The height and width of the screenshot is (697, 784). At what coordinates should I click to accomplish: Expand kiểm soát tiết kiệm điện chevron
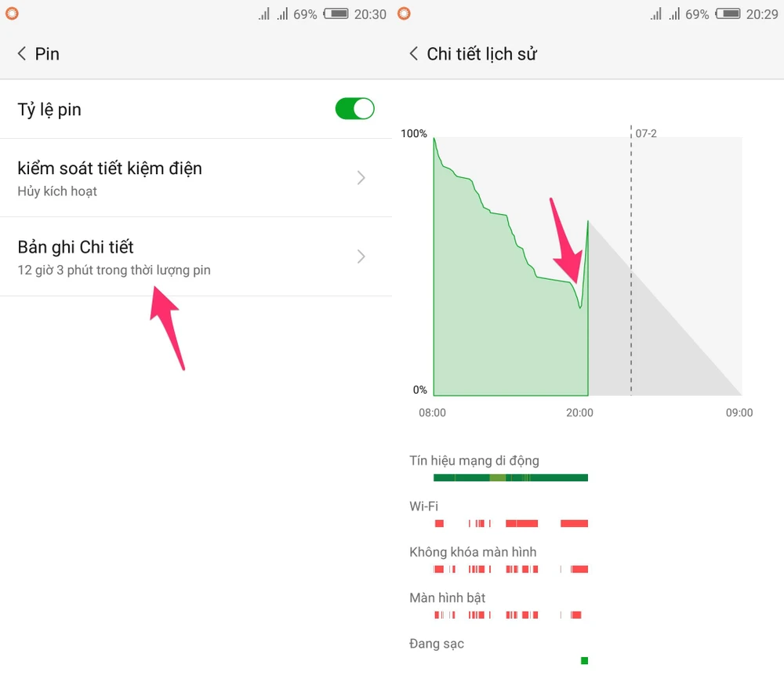(x=361, y=178)
